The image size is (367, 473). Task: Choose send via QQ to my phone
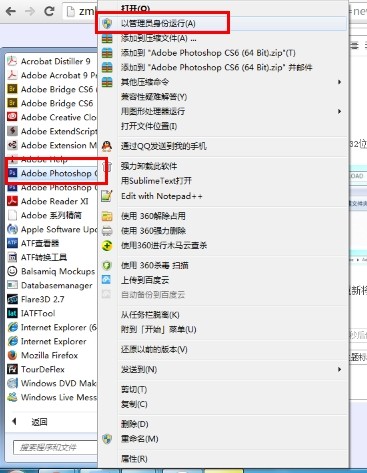(164, 146)
